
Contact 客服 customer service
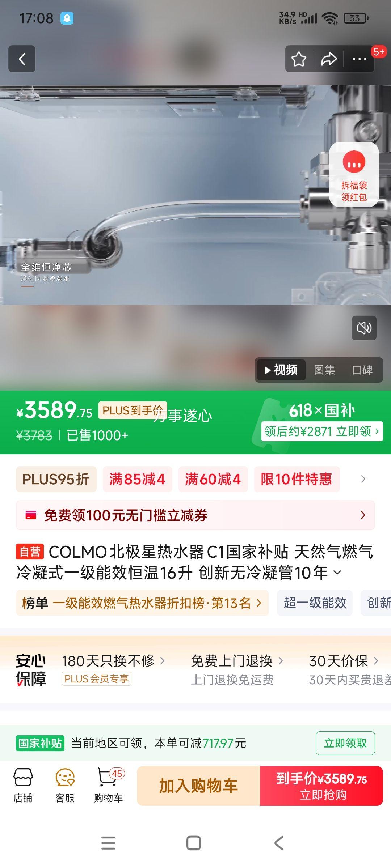(x=65, y=786)
